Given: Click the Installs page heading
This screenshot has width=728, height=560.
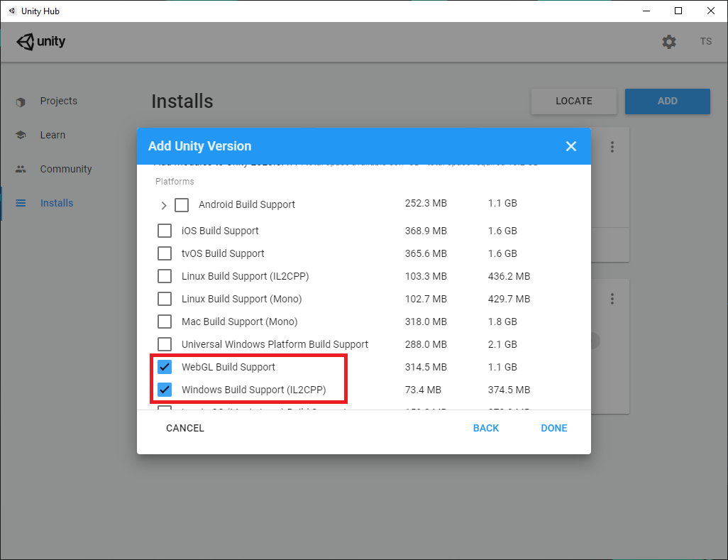Looking at the screenshot, I should coord(182,101).
